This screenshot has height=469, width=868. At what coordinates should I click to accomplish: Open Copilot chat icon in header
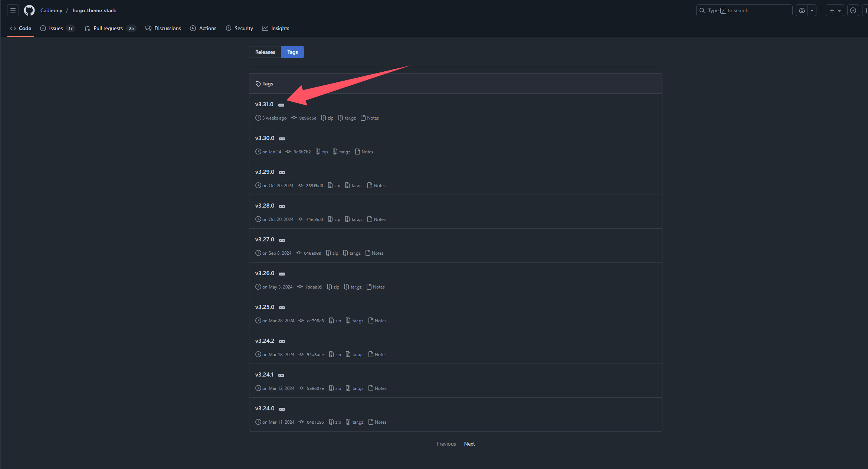pos(802,10)
